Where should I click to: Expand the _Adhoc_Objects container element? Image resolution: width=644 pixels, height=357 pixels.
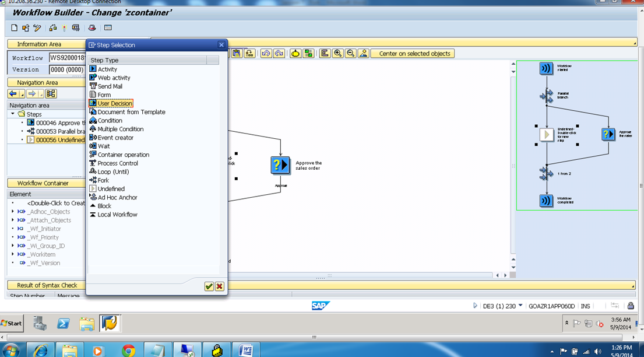pyautogui.click(x=12, y=211)
